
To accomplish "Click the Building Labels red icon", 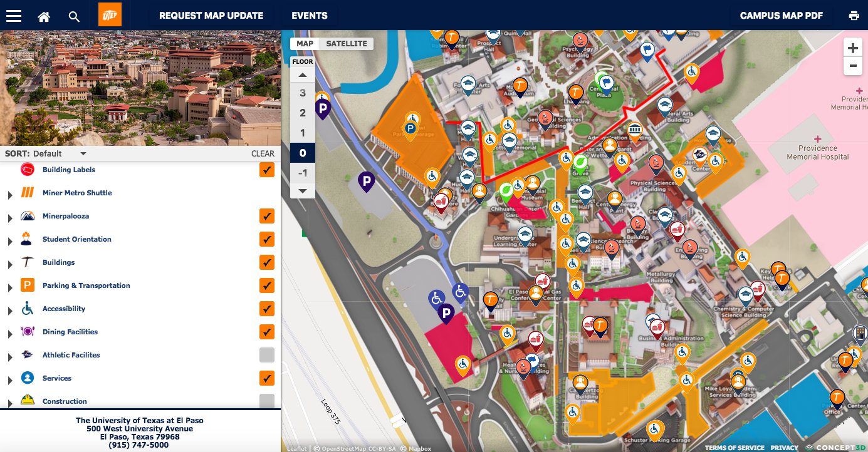I will (x=27, y=170).
